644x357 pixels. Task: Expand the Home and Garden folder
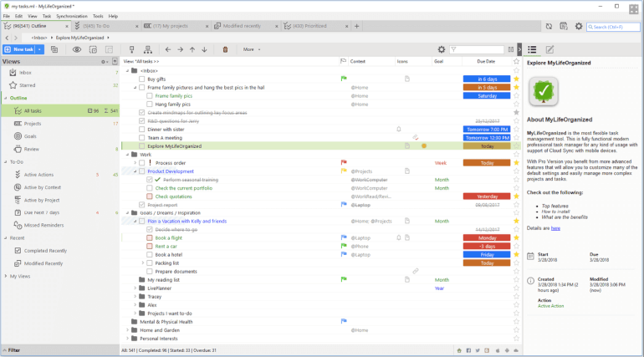click(127, 330)
